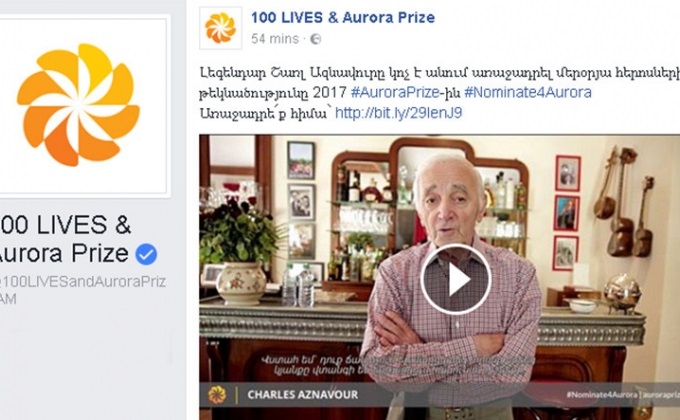Click the @100LIVESandAuroraPrize username

tap(82, 282)
